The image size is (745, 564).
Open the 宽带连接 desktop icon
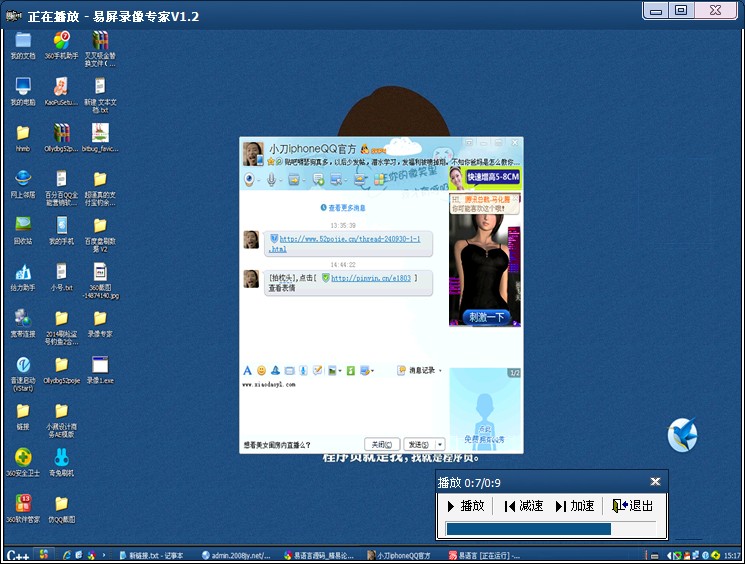[23, 323]
